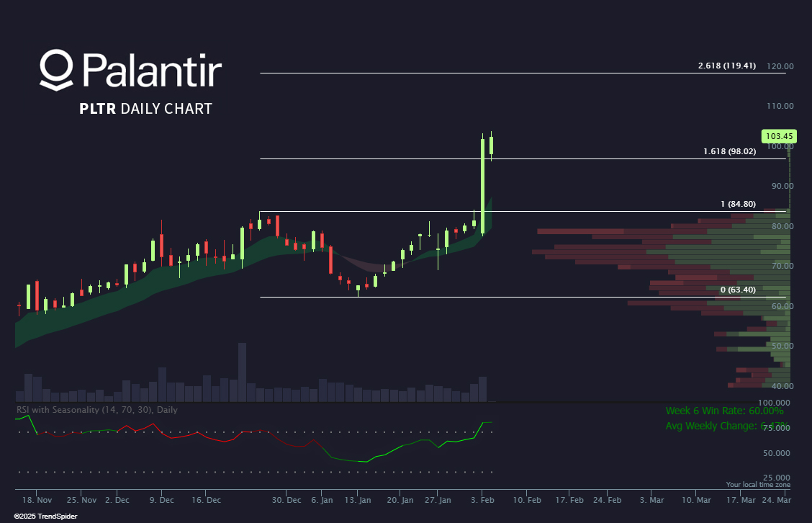Click the 3. Mar date label

point(651,500)
